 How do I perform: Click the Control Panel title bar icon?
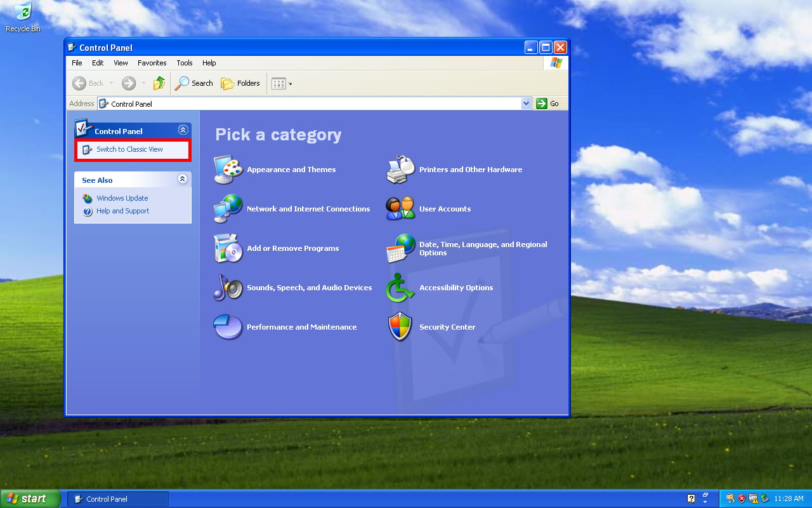click(x=72, y=47)
